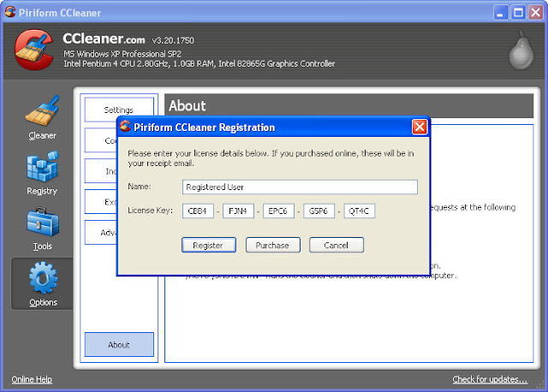Open the Online Help link
This screenshot has width=548, height=392.
[x=32, y=379]
